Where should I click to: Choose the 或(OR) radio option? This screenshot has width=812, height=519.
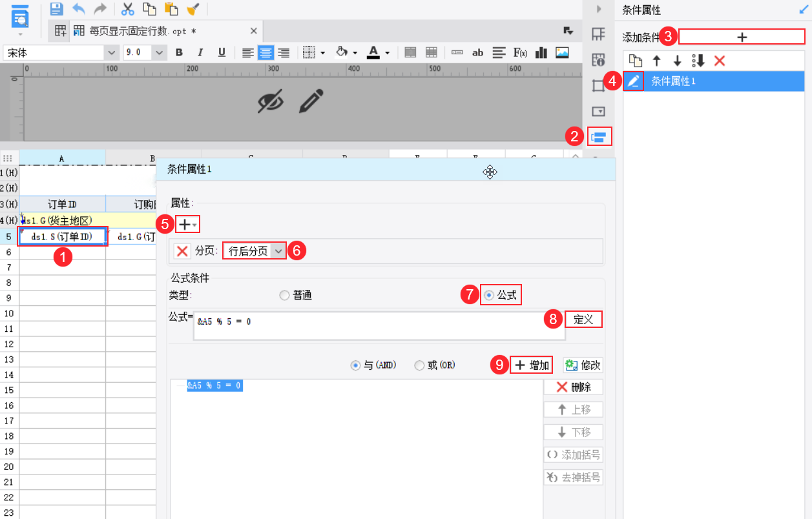click(x=419, y=365)
